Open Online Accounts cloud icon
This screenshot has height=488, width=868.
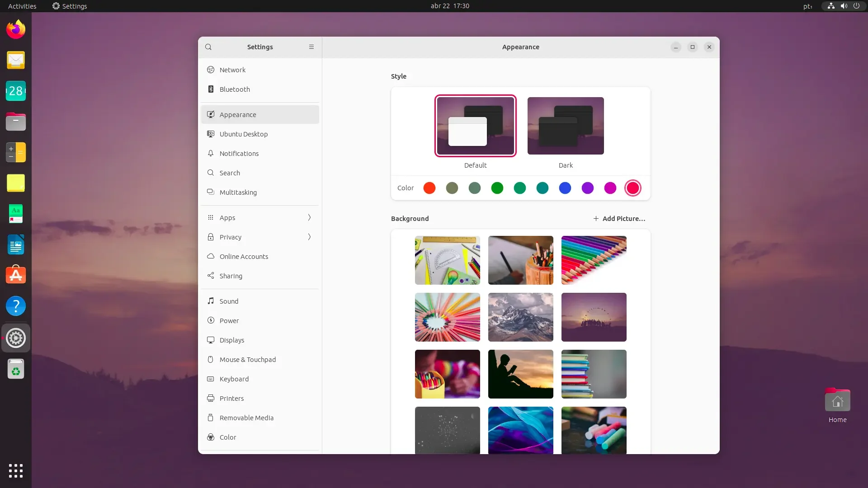211,257
